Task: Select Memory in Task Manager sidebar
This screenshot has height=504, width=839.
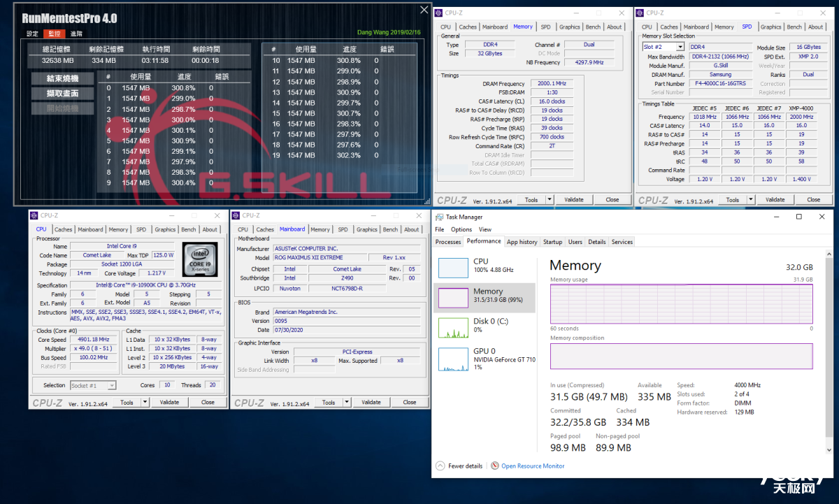Action: (x=485, y=297)
